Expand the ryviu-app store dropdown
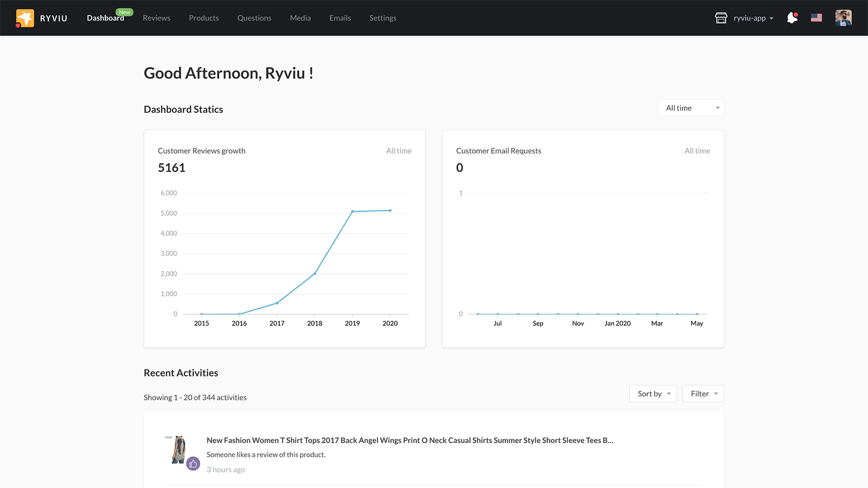 point(754,18)
